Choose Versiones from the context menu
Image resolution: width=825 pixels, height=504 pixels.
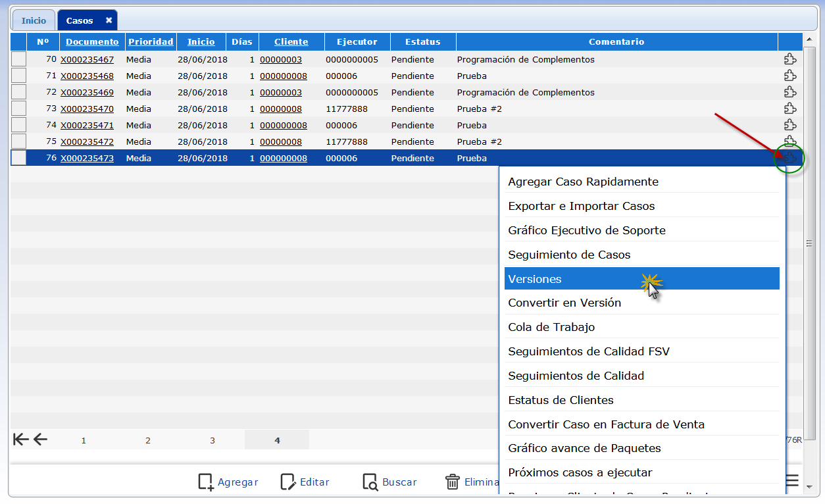[535, 279]
